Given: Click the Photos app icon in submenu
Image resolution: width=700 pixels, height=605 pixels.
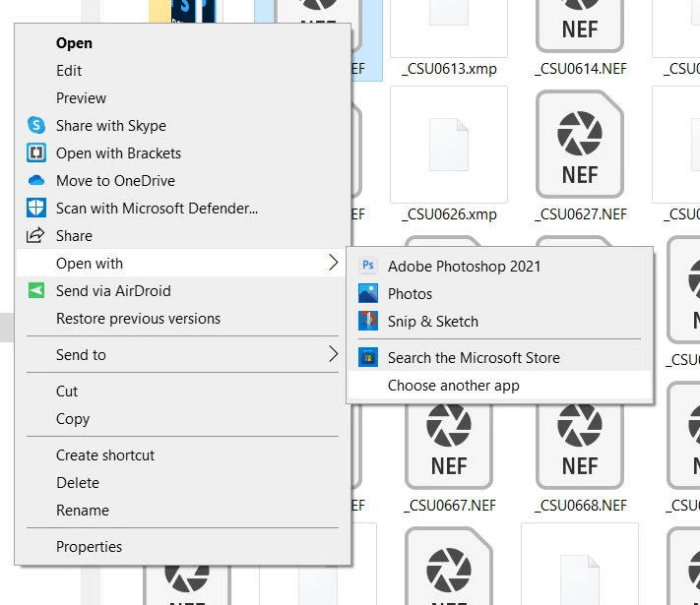Looking at the screenshot, I should coord(368,293).
